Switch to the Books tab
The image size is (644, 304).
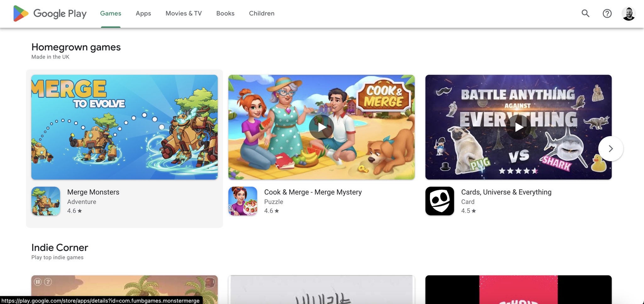pos(225,14)
